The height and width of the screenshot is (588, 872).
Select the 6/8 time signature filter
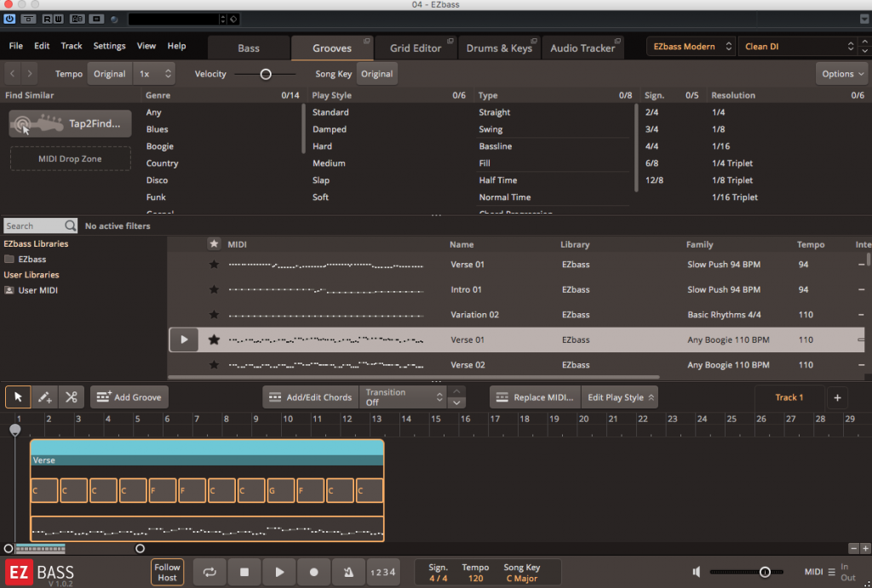[x=651, y=163]
